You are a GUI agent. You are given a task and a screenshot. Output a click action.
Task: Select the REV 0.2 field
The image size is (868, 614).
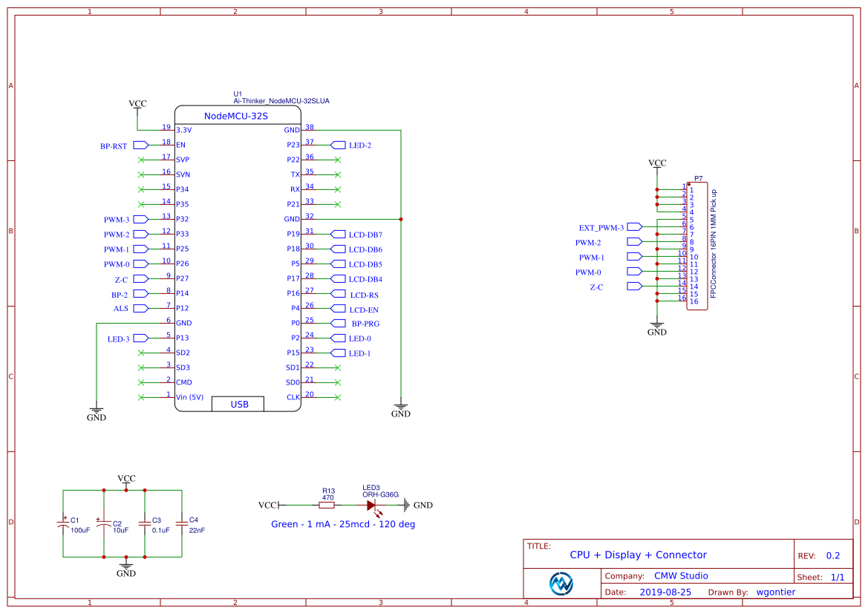pyautogui.click(x=832, y=555)
